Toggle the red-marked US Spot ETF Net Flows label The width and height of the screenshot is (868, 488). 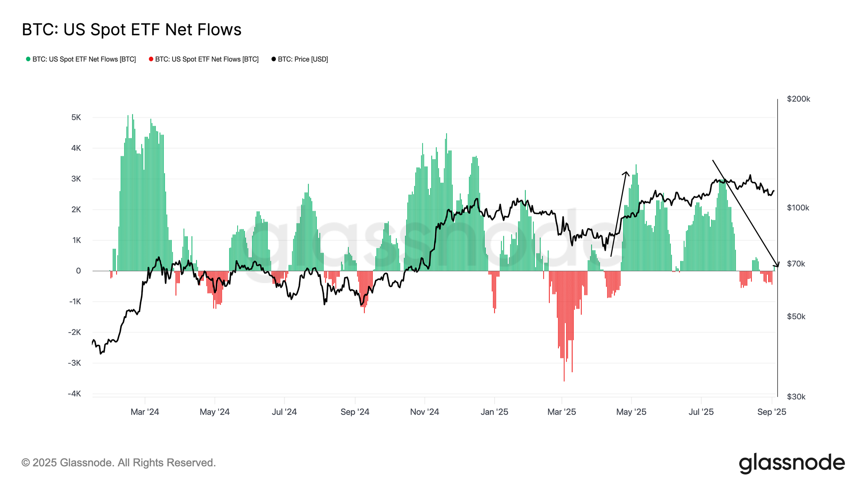(207, 59)
